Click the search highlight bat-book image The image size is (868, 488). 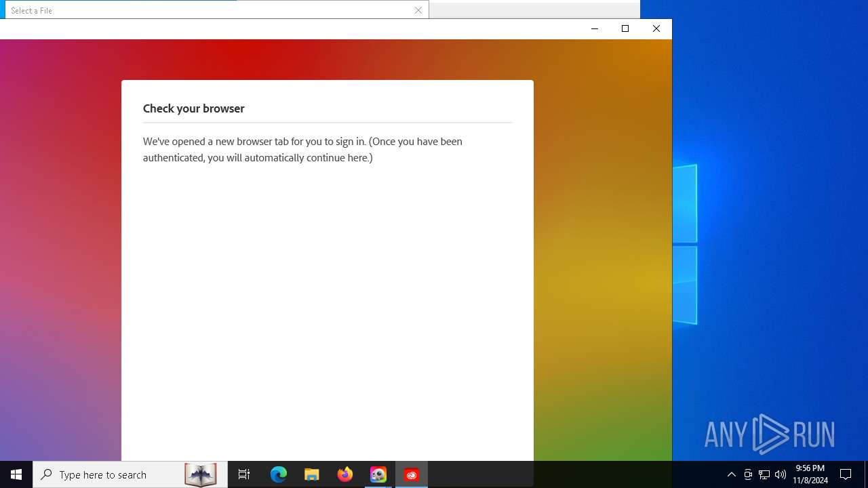pos(200,474)
